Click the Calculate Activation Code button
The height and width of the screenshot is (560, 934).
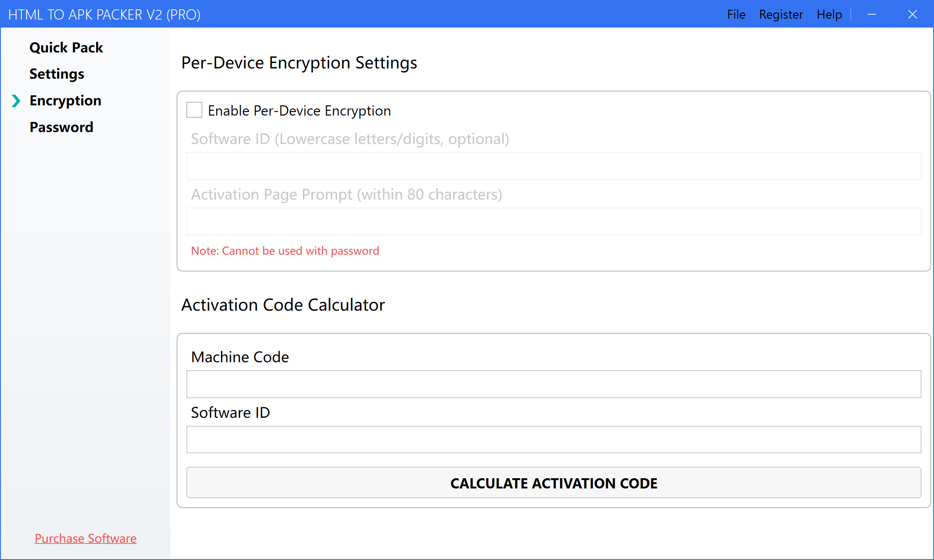pyautogui.click(x=553, y=483)
